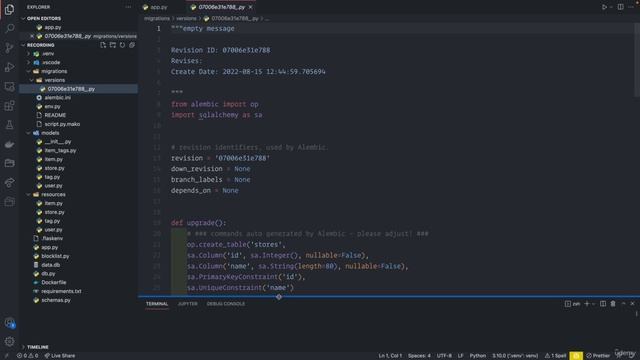Maximize the terminal panel size
This screenshot has height=360, width=640.
pyautogui.click(x=623, y=304)
